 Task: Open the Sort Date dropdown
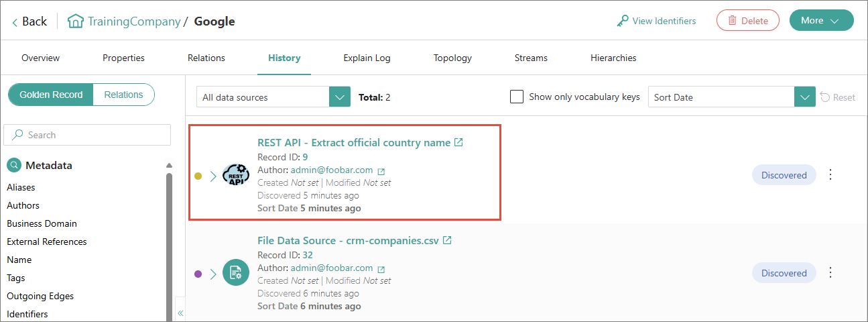[x=732, y=97]
